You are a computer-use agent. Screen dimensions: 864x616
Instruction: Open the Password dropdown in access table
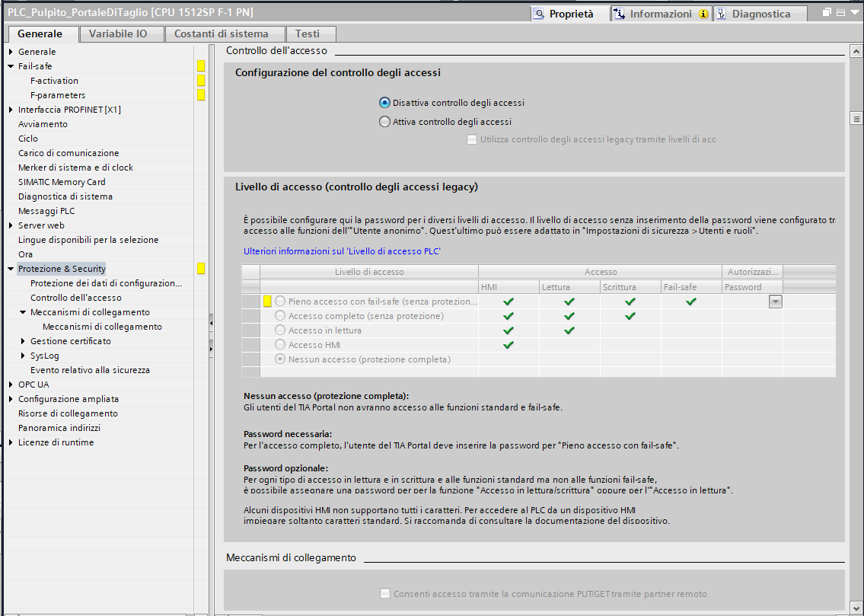tap(775, 302)
